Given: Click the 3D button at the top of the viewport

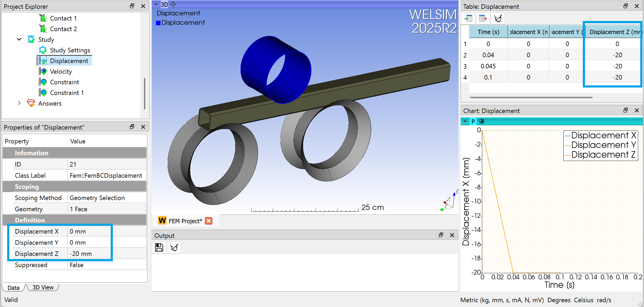Looking at the screenshot, I should click(x=164, y=4).
